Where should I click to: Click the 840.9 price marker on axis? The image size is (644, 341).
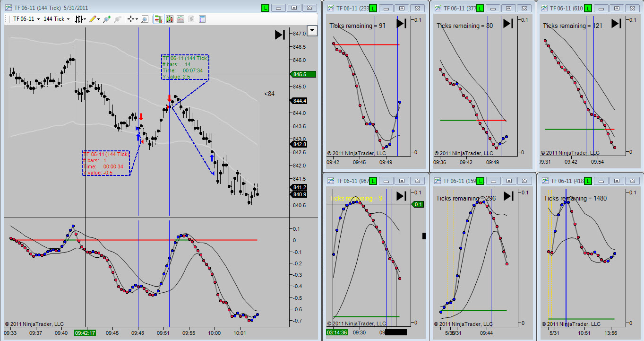point(300,194)
